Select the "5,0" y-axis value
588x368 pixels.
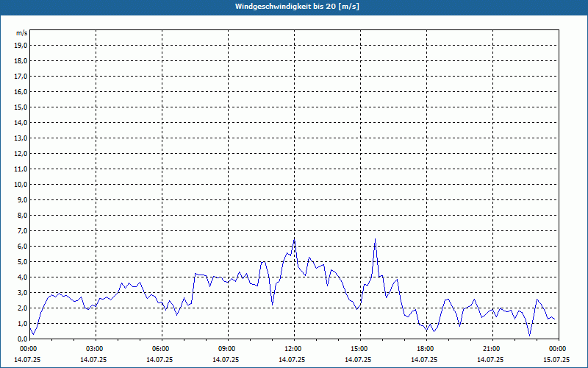coord(23,261)
